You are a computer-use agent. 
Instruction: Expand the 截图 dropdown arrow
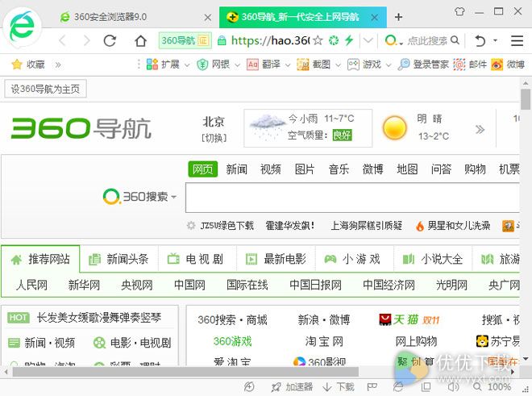338,65
